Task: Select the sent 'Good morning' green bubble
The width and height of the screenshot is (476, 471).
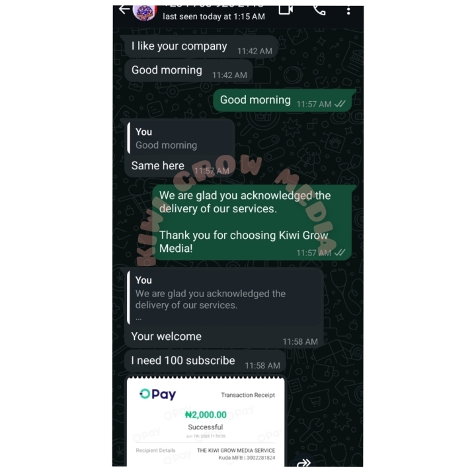Action: (283, 101)
